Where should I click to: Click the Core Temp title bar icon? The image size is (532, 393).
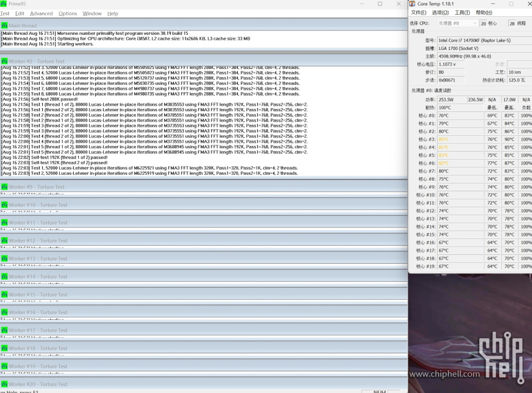point(412,4)
